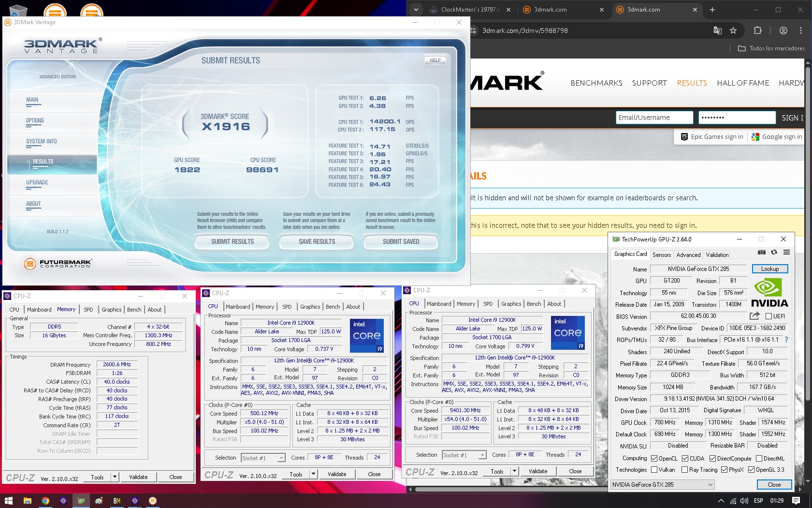The image size is (812, 508).
Task: Click Google sign in on 3dmark.com
Action: pyautogui.click(x=778, y=137)
